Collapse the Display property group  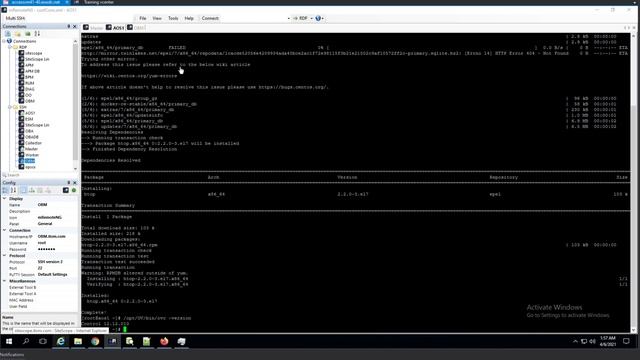(x=4, y=198)
